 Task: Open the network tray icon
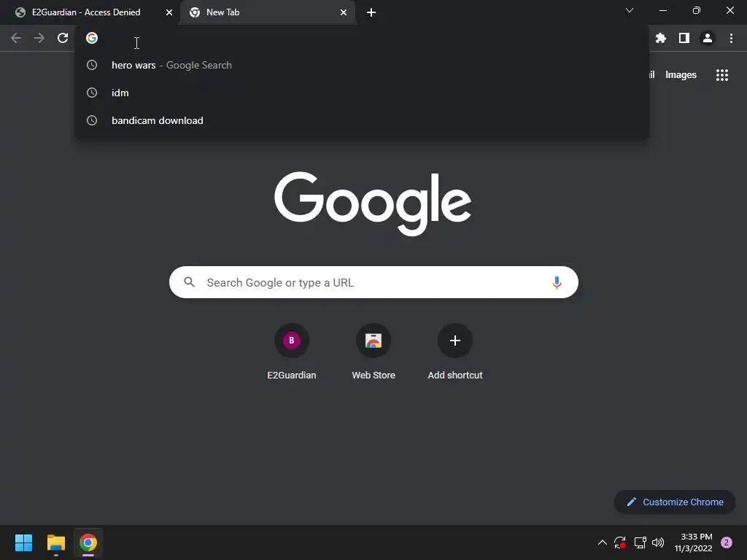(x=640, y=542)
